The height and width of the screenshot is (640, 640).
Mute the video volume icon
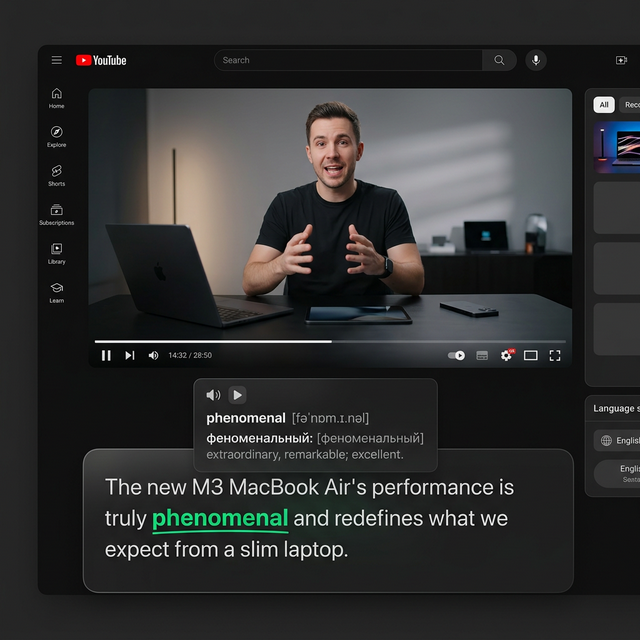(x=153, y=356)
